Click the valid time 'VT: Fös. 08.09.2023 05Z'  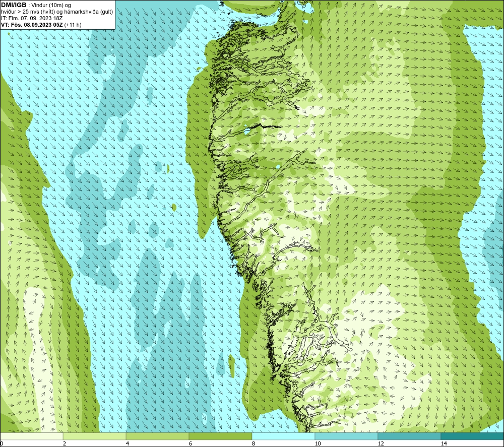tap(32, 25)
